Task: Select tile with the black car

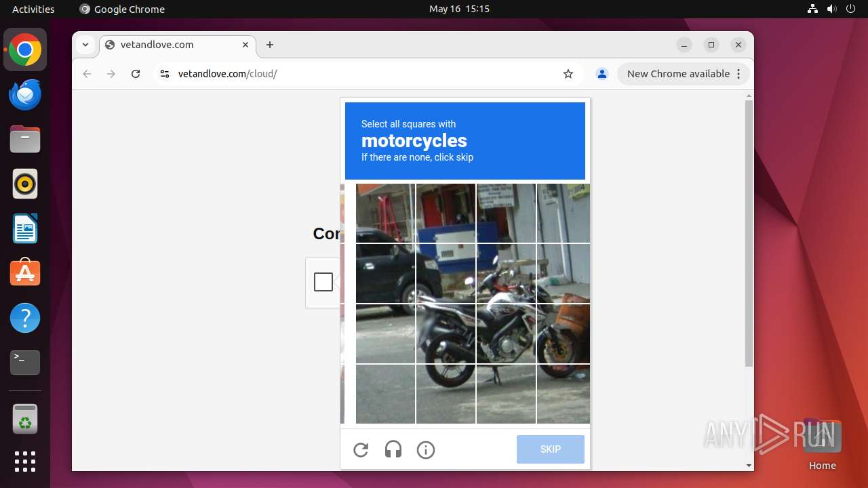Action: click(385, 273)
